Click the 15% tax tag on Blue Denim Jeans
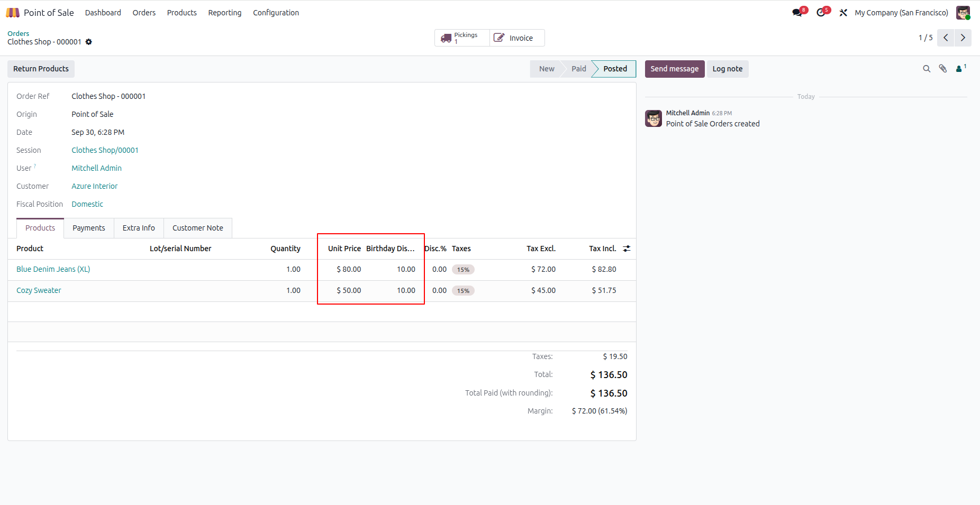 click(463, 270)
